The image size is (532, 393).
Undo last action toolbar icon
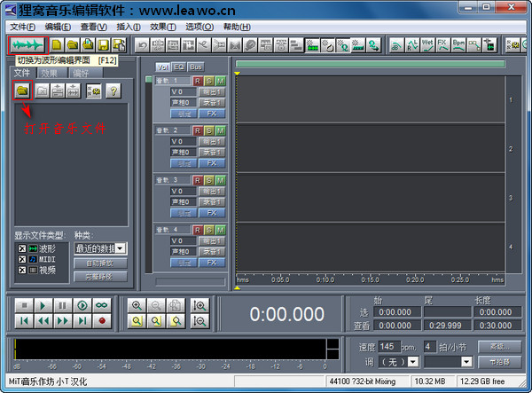click(142, 45)
